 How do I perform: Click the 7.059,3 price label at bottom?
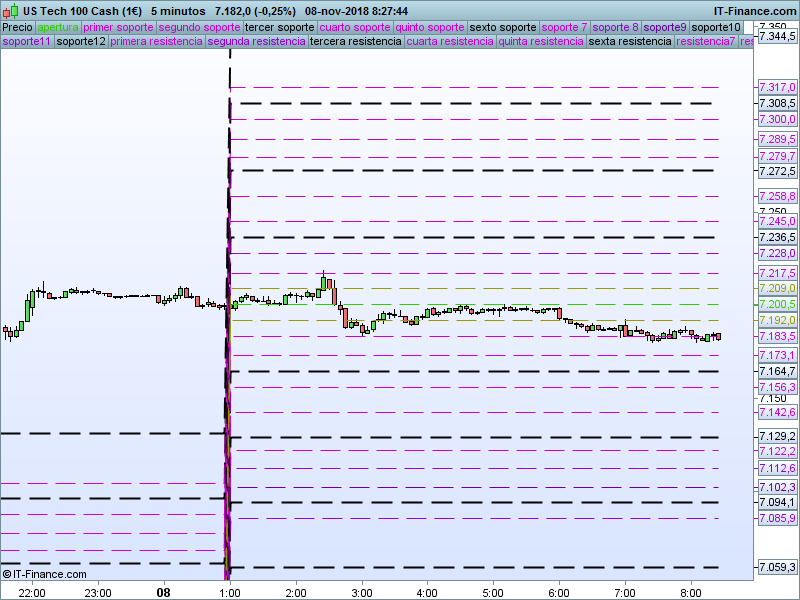coord(777,568)
